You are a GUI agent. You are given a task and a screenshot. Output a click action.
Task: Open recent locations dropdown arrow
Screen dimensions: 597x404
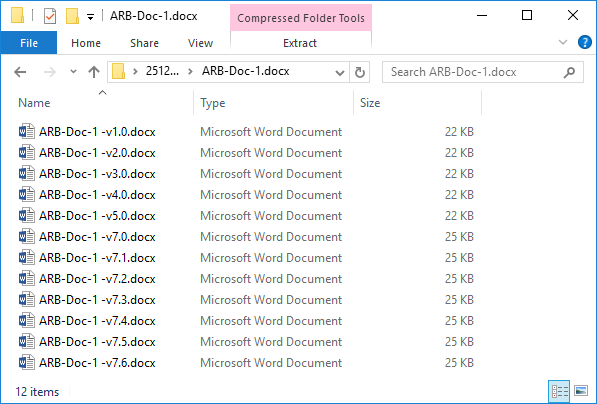click(73, 72)
